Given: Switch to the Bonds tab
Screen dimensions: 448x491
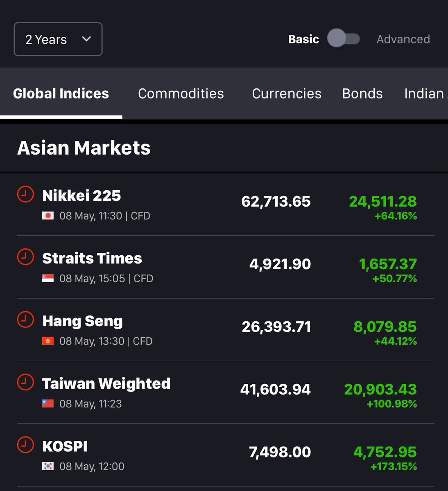Looking at the screenshot, I should point(362,93).
